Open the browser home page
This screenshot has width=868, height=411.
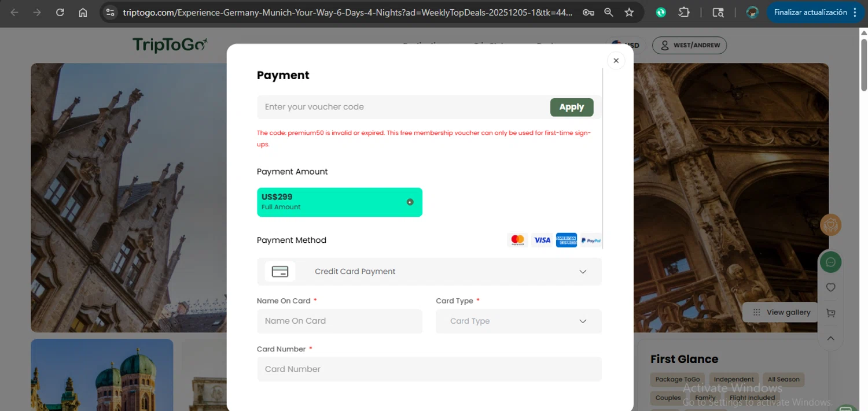tap(83, 12)
